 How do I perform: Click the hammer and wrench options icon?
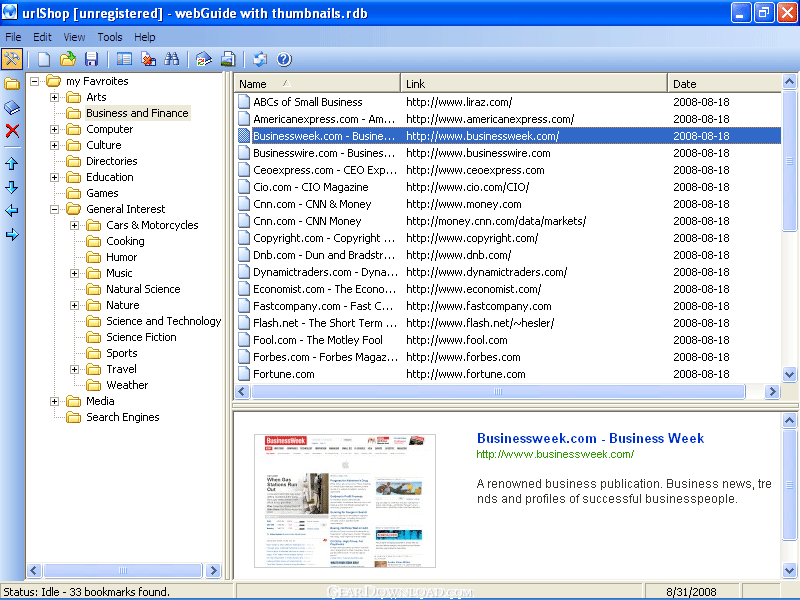point(12,59)
